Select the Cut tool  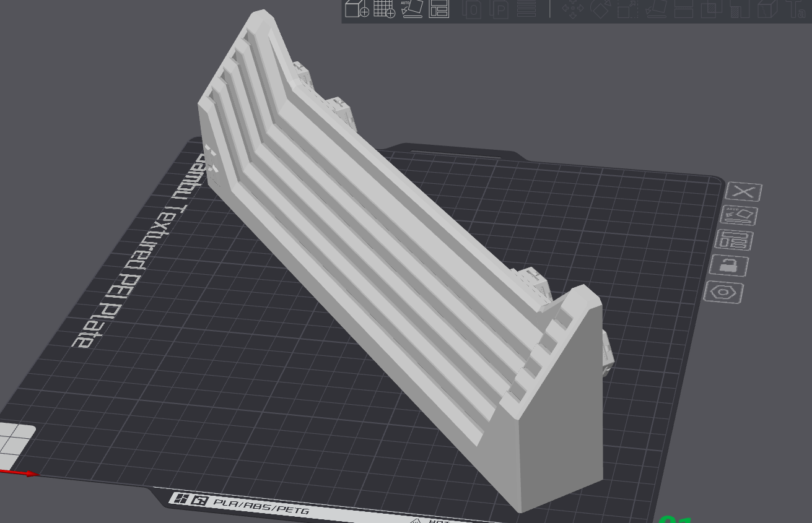click(x=683, y=9)
